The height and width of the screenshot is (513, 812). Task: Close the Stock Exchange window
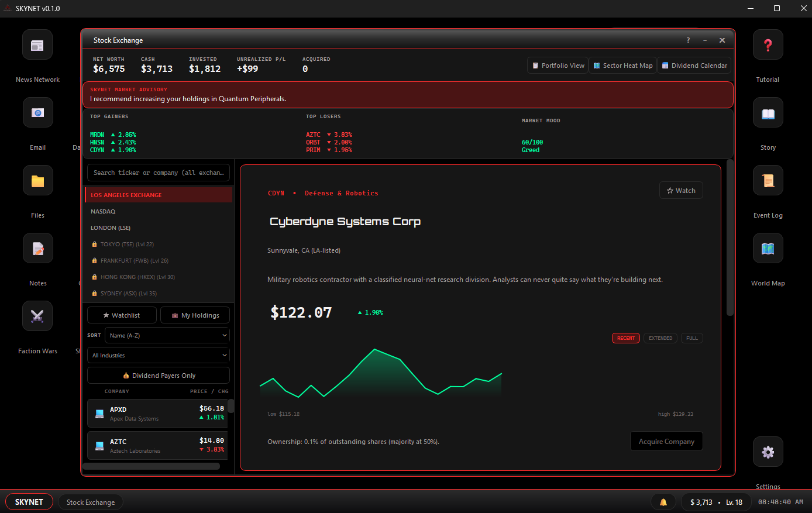tap(722, 40)
